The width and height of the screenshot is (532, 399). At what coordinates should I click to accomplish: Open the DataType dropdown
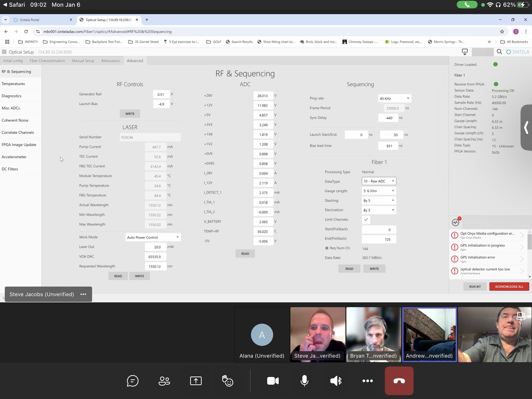pos(379,181)
